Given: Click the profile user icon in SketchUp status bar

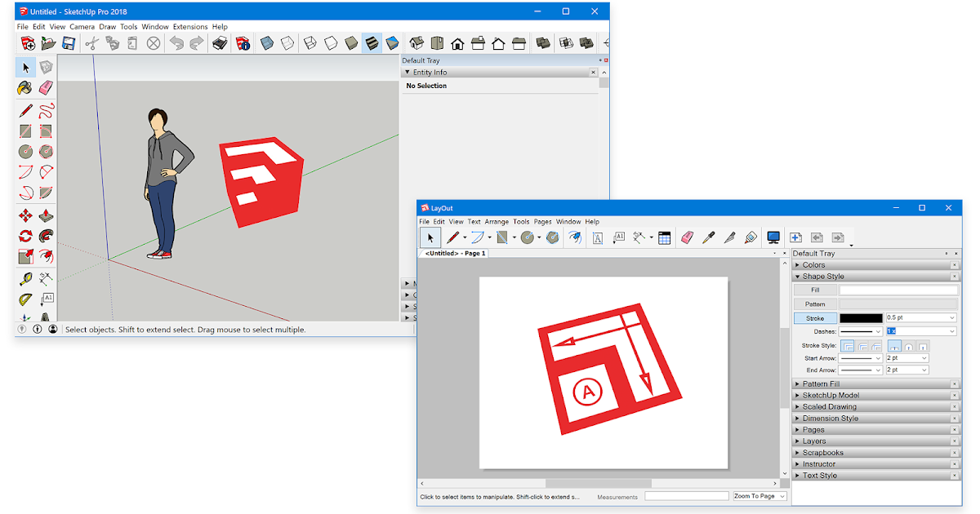Looking at the screenshot, I should (53, 330).
